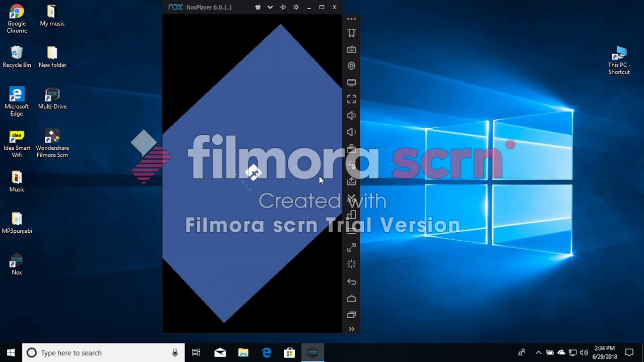Open the Windows Start menu

(x=11, y=352)
